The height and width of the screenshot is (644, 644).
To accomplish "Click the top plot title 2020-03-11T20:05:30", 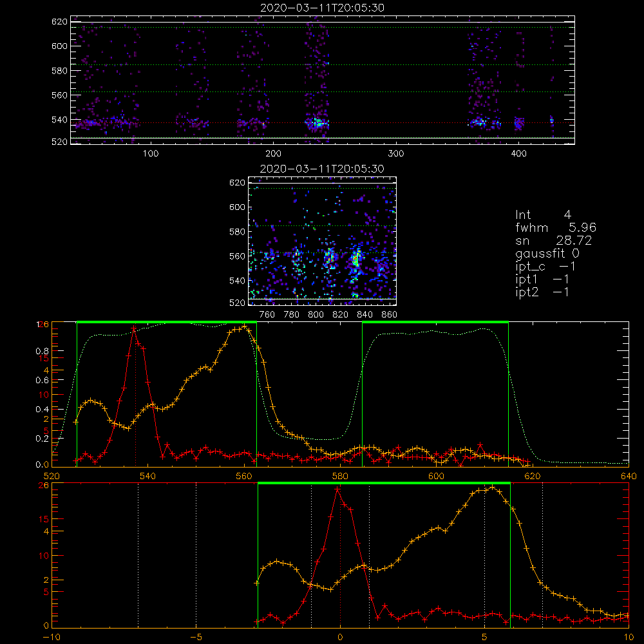I will point(323,8).
